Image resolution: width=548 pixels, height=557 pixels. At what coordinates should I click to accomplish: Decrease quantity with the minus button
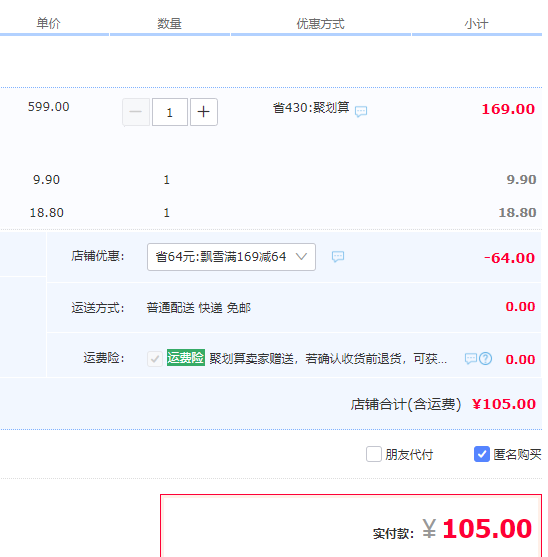pos(136,112)
